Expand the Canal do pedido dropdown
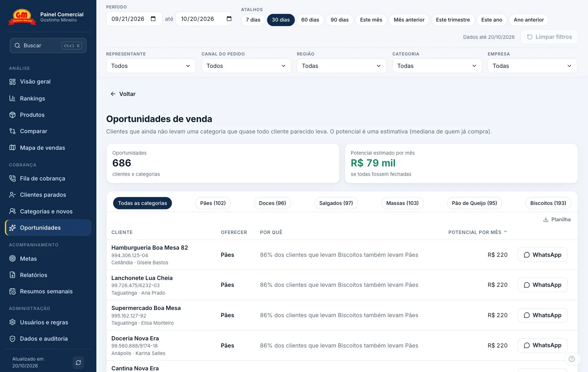Image resolution: width=588 pixels, height=372 pixels. [246, 66]
